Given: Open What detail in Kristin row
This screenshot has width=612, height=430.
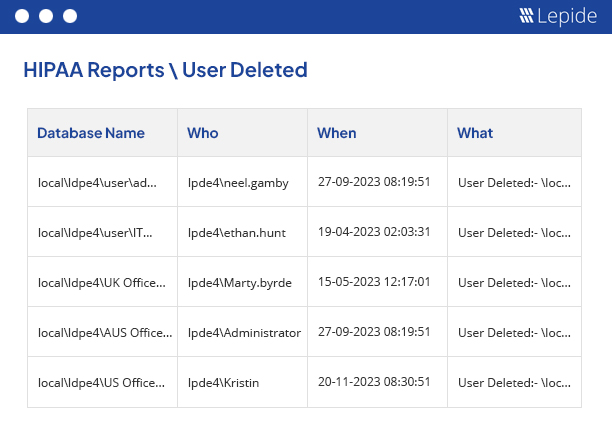Looking at the screenshot, I should click(514, 383).
